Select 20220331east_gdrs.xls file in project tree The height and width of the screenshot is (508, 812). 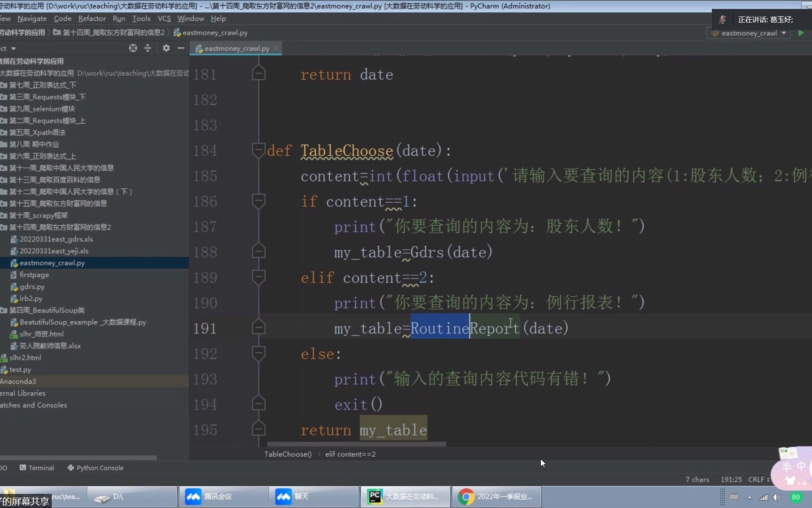pyautogui.click(x=56, y=239)
